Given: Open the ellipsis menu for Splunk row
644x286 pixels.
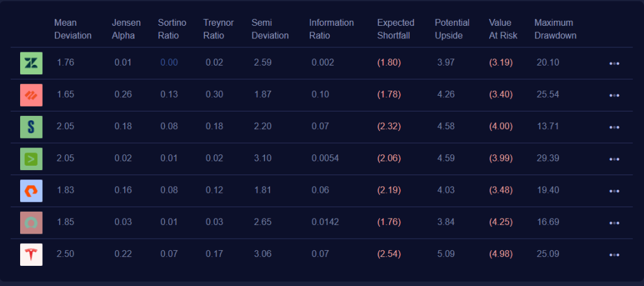Looking at the screenshot, I should pyautogui.click(x=614, y=159).
